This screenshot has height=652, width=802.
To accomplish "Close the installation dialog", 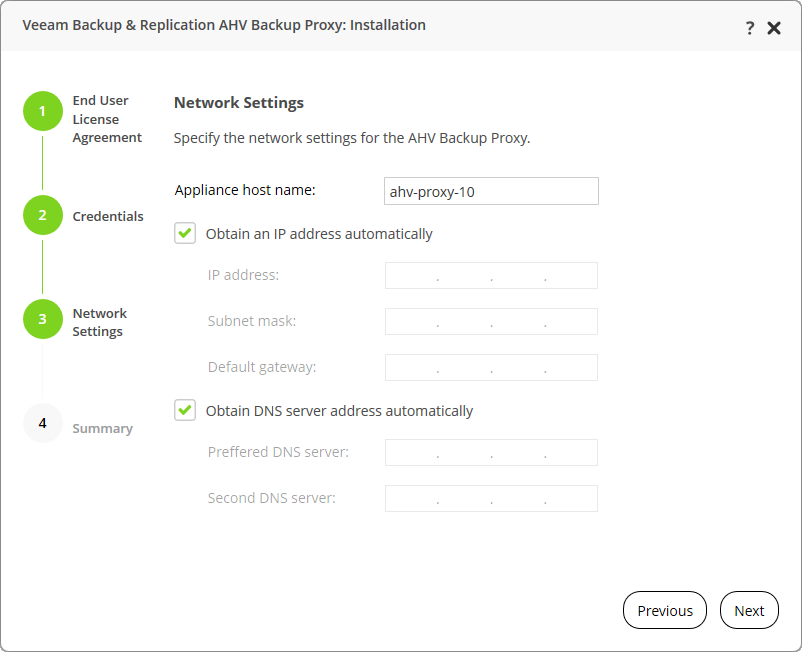I will (774, 28).
